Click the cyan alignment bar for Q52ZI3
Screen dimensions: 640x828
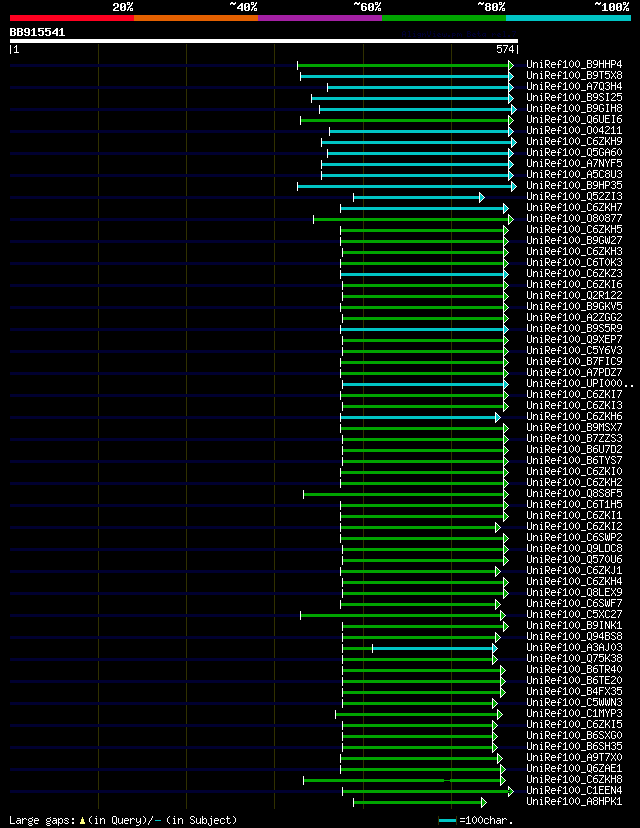(x=419, y=197)
